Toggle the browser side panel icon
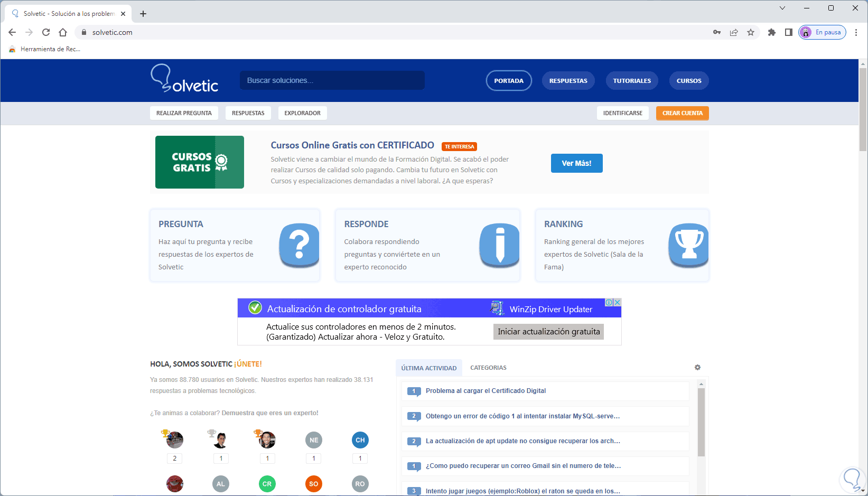Image resolution: width=868 pixels, height=496 pixels. (789, 32)
